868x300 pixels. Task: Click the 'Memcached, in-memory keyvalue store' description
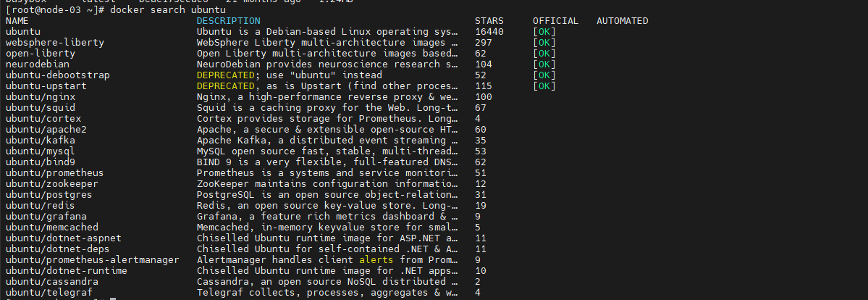pos(327,228)
